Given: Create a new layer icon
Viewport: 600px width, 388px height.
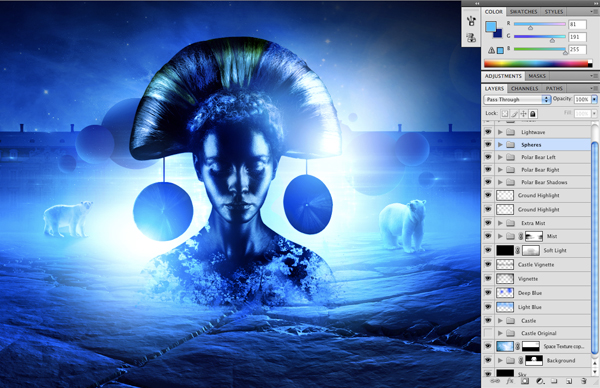Looking at the screenshot, I should [x=569, y=381].
